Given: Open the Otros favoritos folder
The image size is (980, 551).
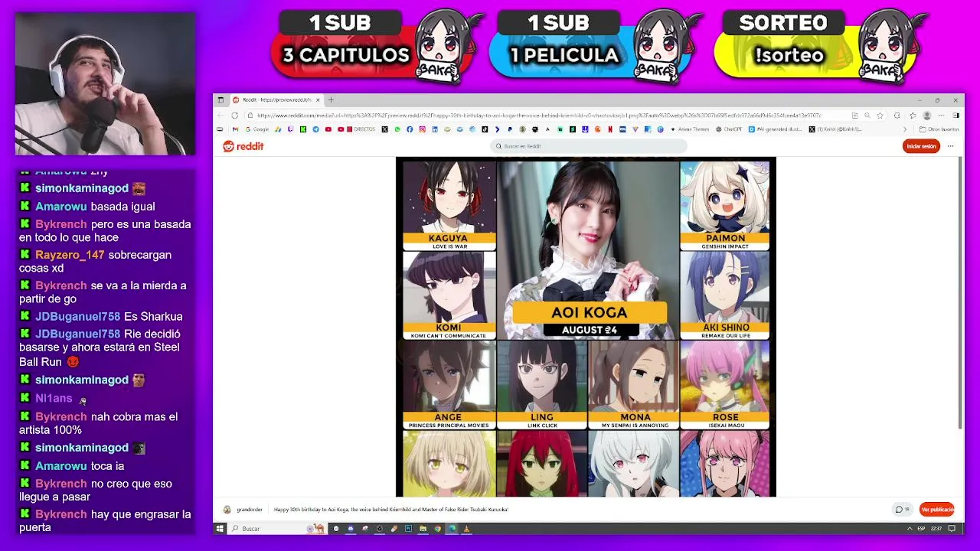Looking at the screenshot, I should point(939,129).
